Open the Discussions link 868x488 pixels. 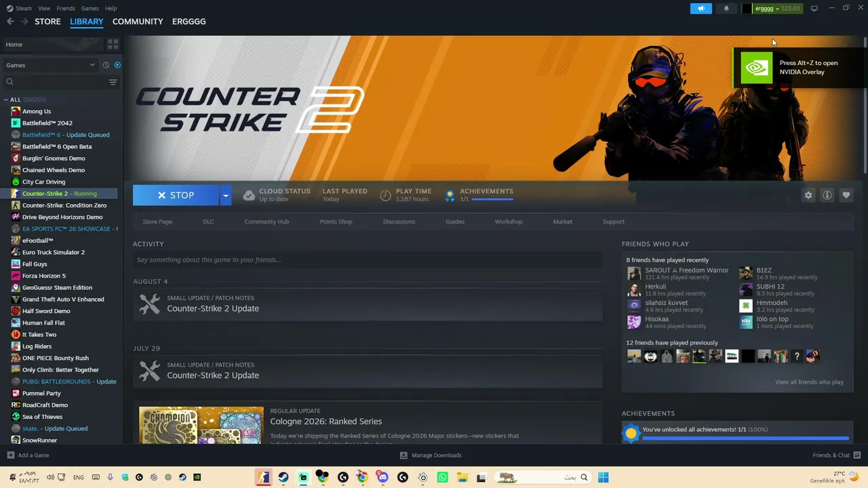coord(399,222)
